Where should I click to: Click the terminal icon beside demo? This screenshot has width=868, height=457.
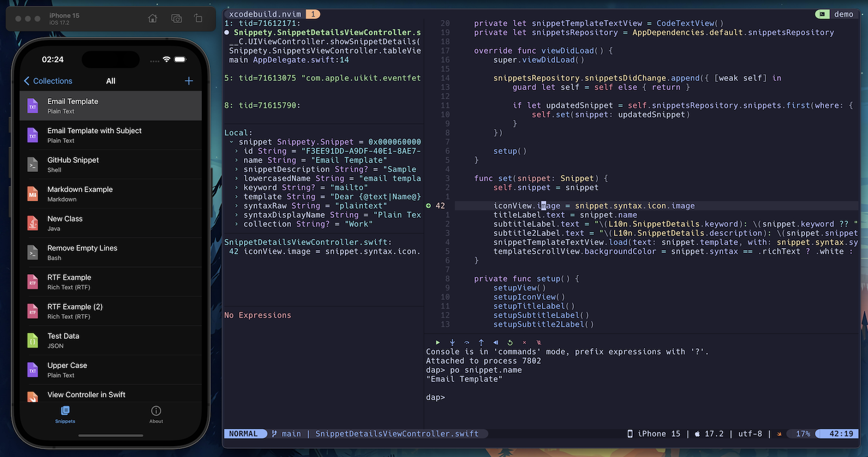pyautogui.click(x=822, y=14)
